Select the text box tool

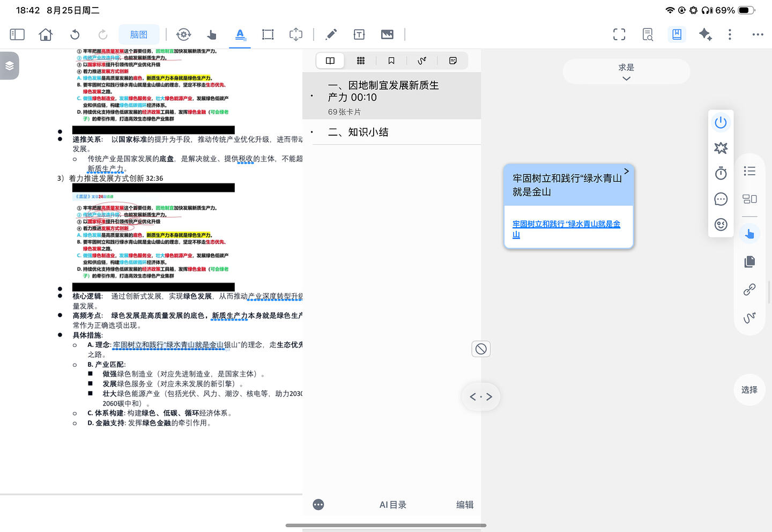359,34
